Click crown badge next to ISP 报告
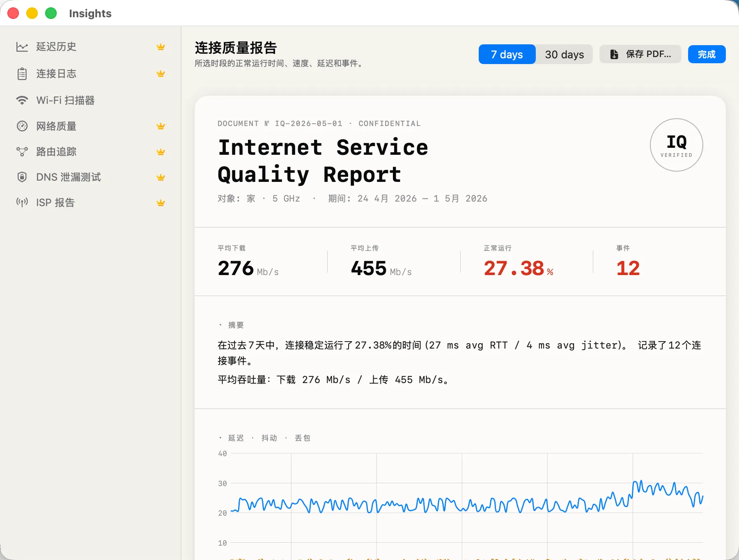This screenshot has width=739, height=560. [161, 203]
